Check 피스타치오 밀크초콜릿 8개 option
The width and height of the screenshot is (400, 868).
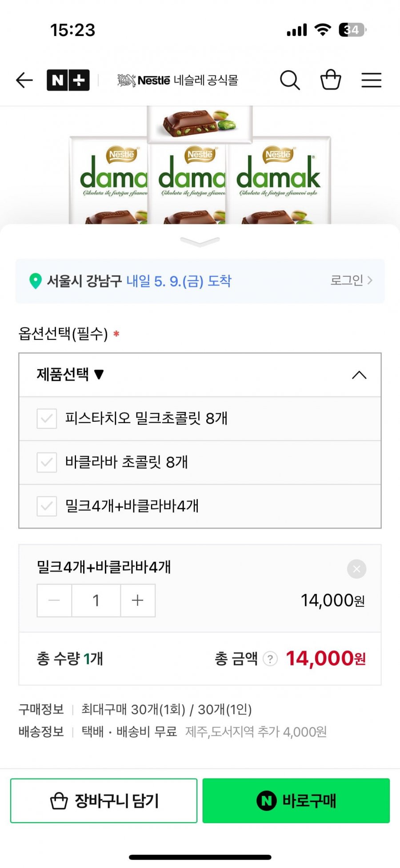pos(200,419)
